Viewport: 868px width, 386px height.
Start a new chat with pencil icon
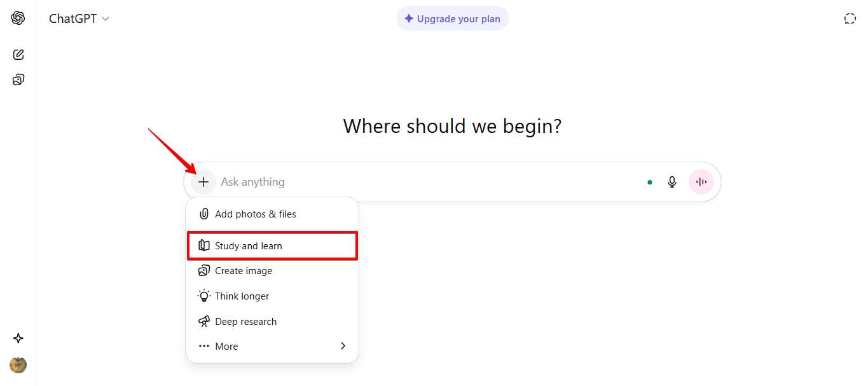click(18, 55)
